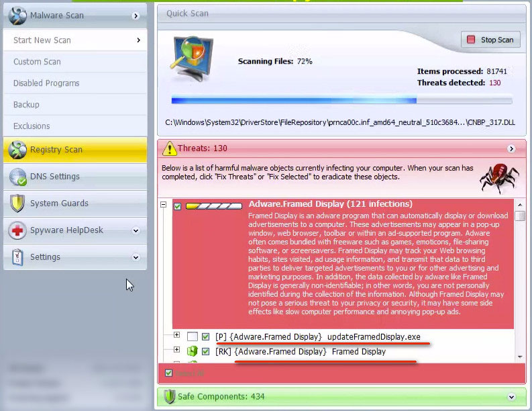The height and width of the screenshot is (411, 532).
Task: Click the Safe Components green shield icon
Action: (x=168, y=397)
